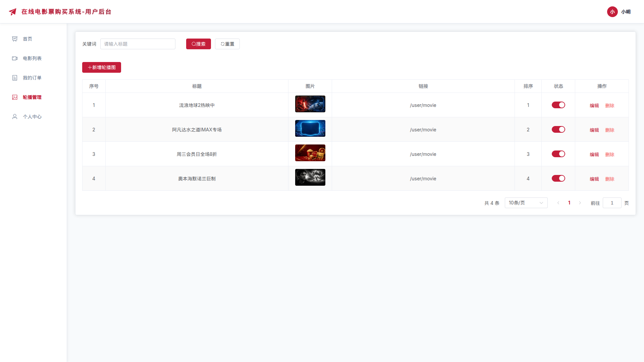644x362 pixels.
Task: Click the 在线电影票购买系统-用户后台 title
Action: [66, 12]
